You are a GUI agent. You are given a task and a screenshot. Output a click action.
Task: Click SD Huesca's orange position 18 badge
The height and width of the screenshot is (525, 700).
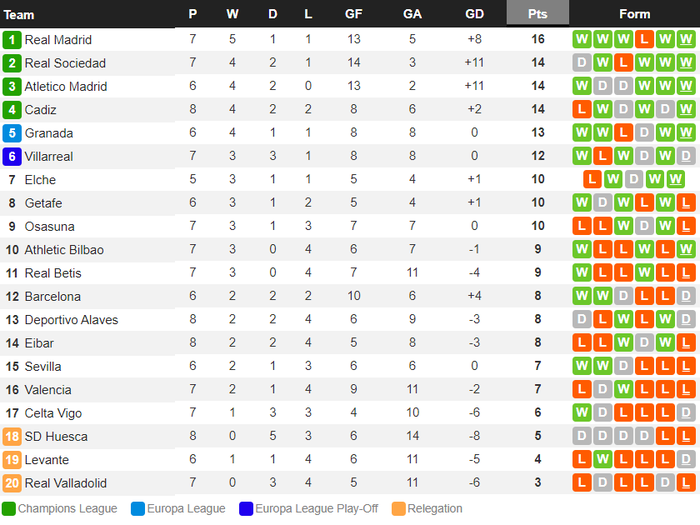[x=12, y=436]
